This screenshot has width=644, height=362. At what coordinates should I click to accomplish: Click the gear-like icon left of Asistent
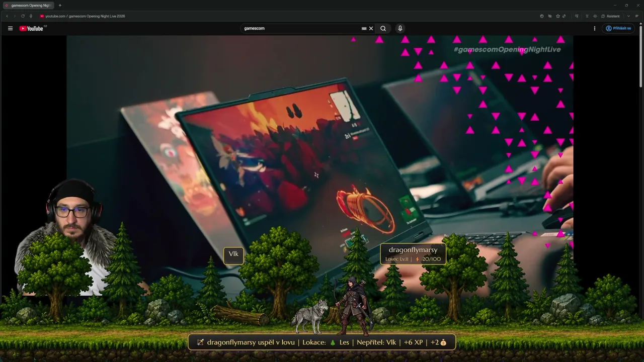pyautogui.click(x=595, y=16)
